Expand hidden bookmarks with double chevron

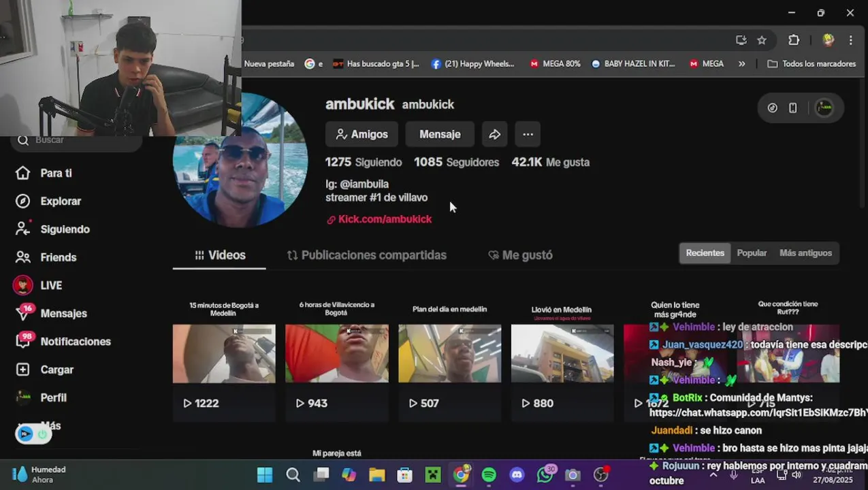tap(742, 64)
